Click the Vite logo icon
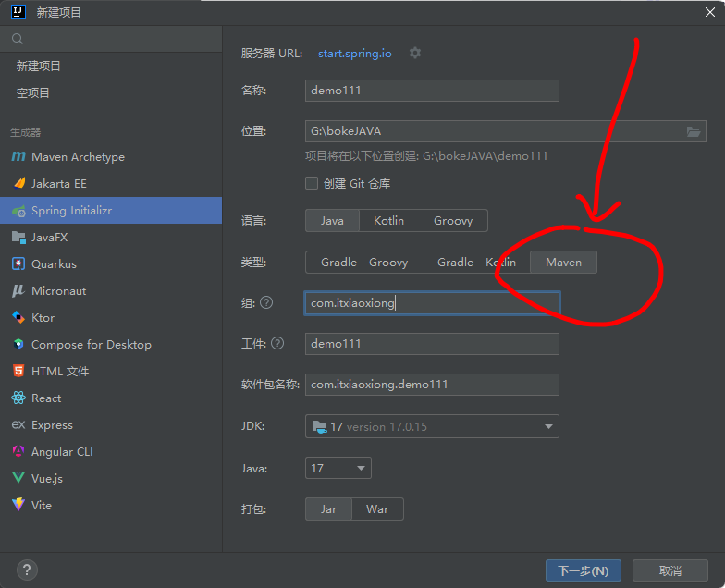725x588 pixels. pos(18,505)
